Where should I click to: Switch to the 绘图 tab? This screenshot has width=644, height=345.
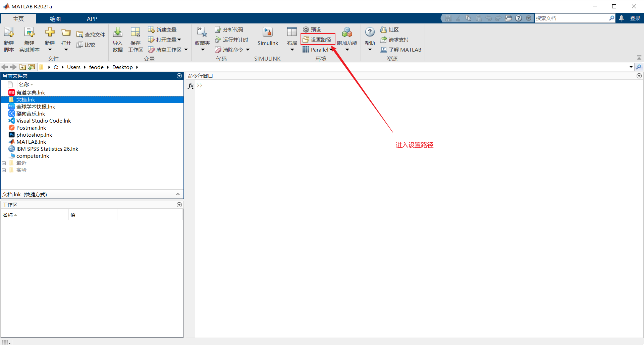(55, 19)
